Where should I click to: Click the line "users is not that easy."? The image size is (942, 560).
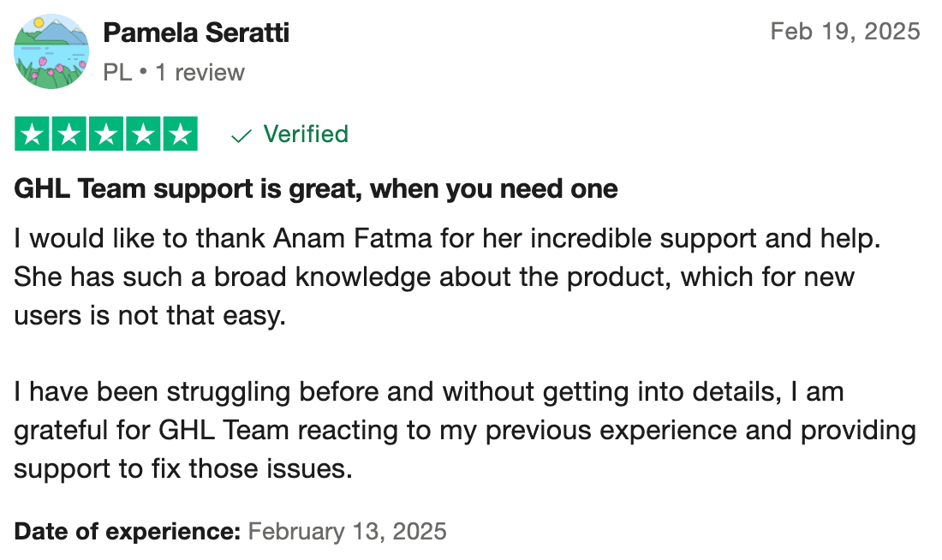click(149, 316)
